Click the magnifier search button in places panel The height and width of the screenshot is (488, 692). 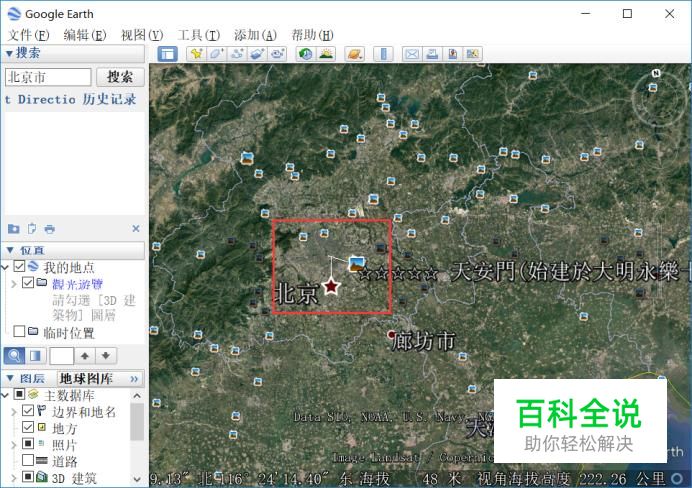tap(14, 356)
